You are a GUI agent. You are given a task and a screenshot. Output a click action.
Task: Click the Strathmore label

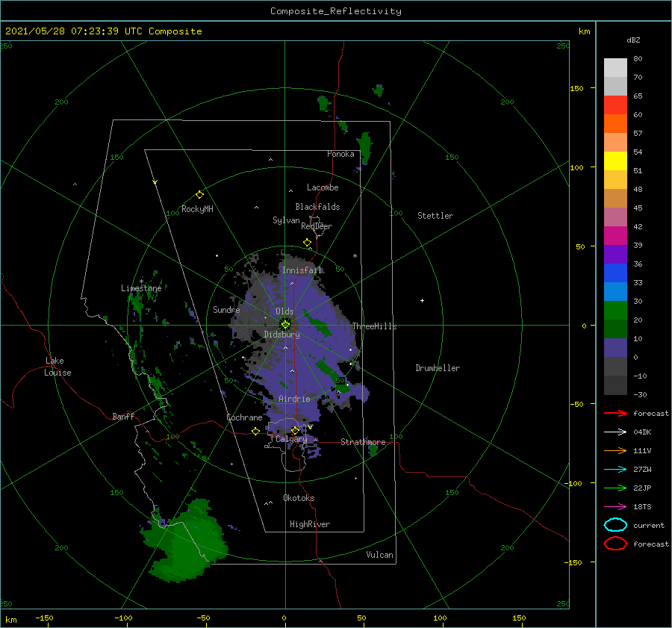coord(363,442)
